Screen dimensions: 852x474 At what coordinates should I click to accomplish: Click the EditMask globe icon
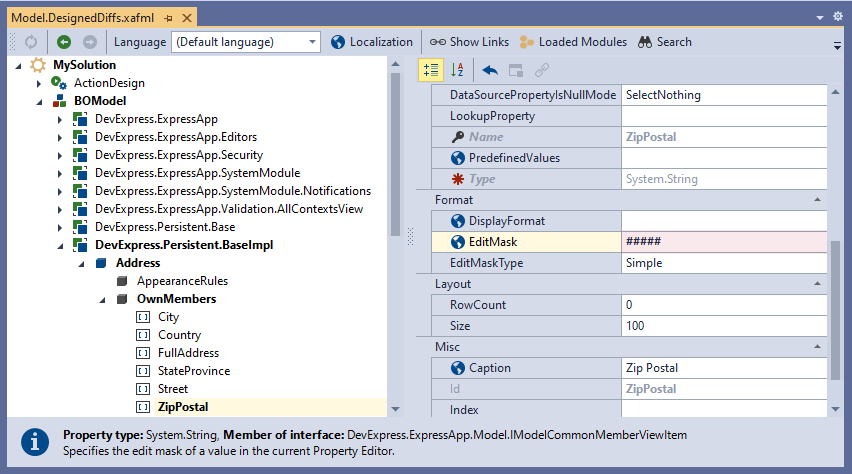458,242
